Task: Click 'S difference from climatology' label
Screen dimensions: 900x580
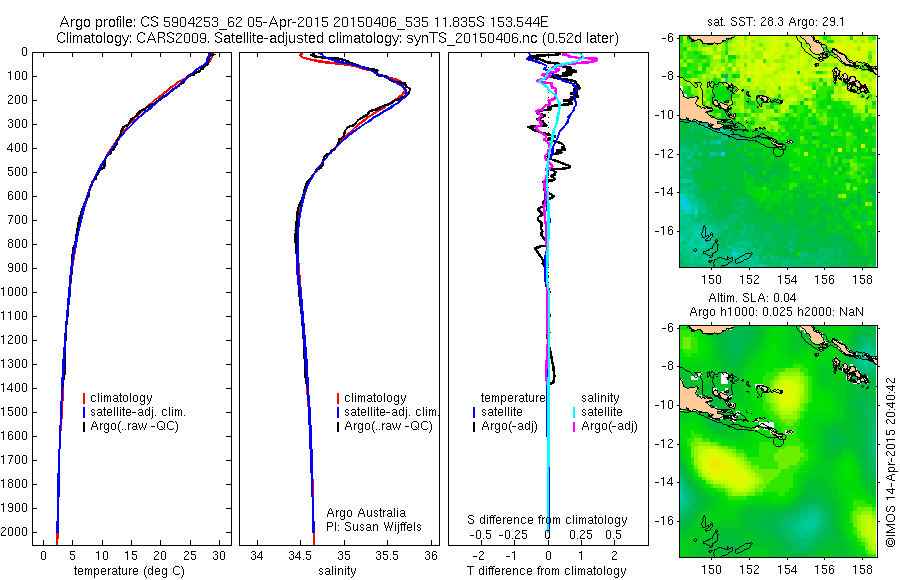Action: point(547,520)
